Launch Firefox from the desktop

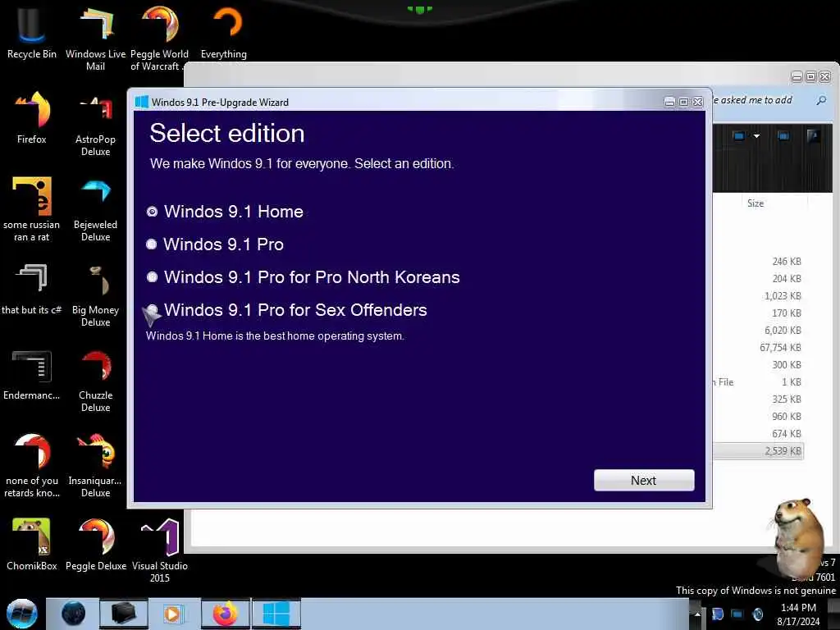point(32,118)
